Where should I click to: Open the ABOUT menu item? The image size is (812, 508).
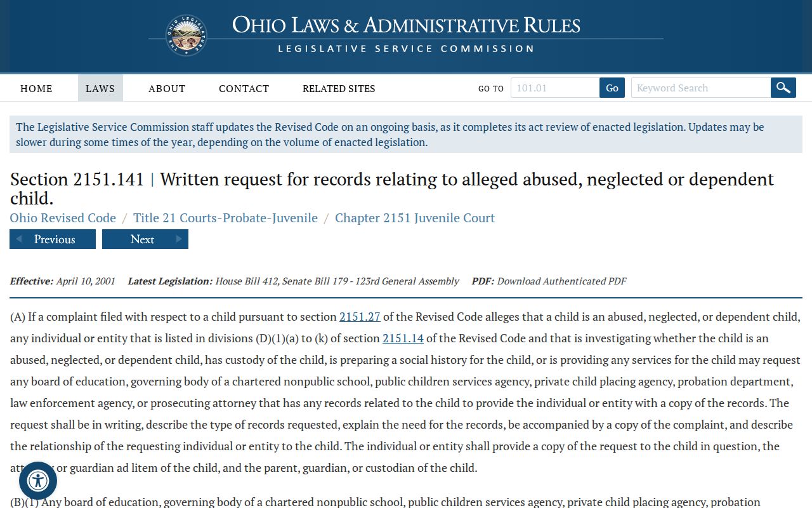[x=167, y=88]
